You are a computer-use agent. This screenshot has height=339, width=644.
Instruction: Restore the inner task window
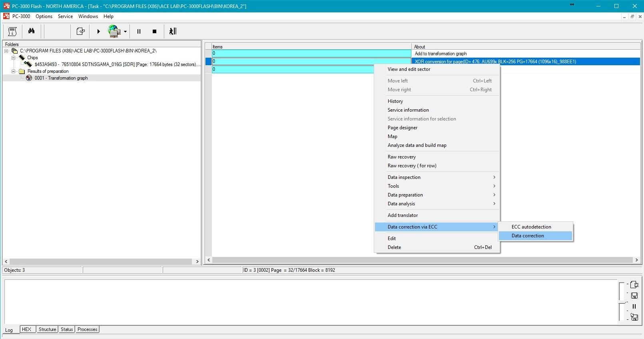point(632,16)
